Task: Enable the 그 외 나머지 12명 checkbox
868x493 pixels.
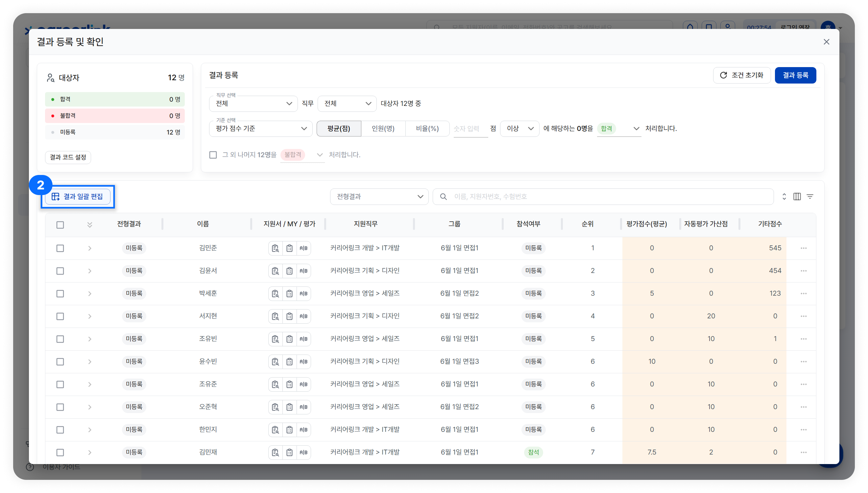Action: (x=213, y=155)
